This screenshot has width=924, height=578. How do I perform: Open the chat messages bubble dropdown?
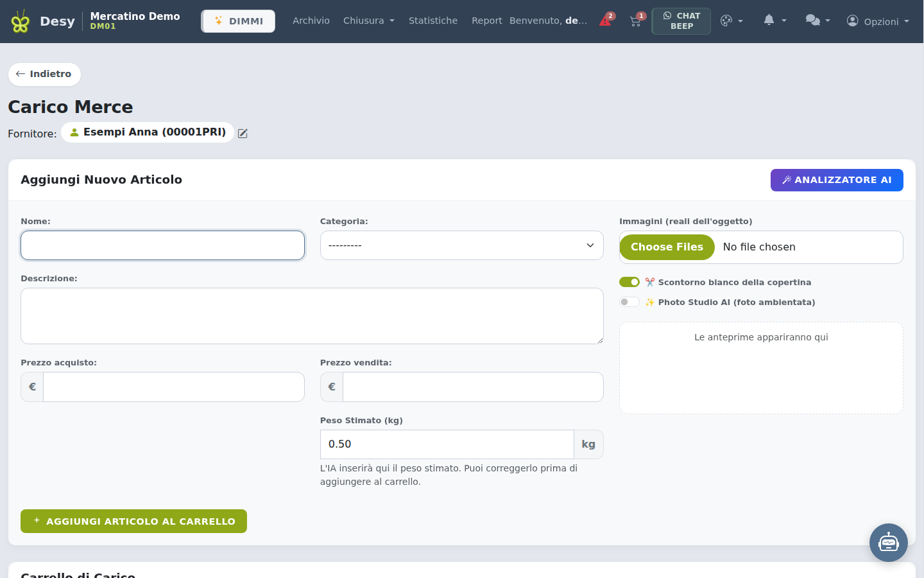(817, 21)
